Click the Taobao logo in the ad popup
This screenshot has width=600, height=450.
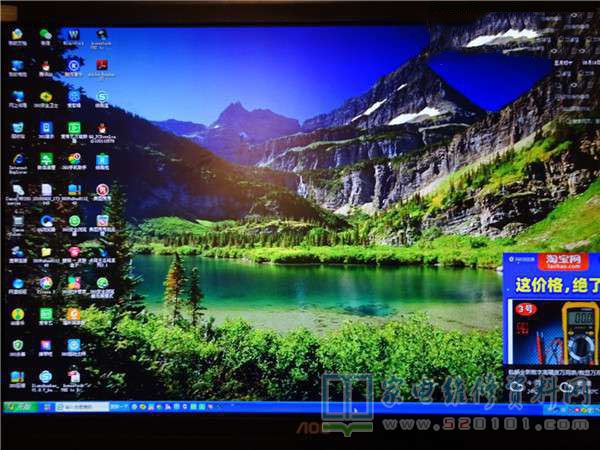click(562, 261)
